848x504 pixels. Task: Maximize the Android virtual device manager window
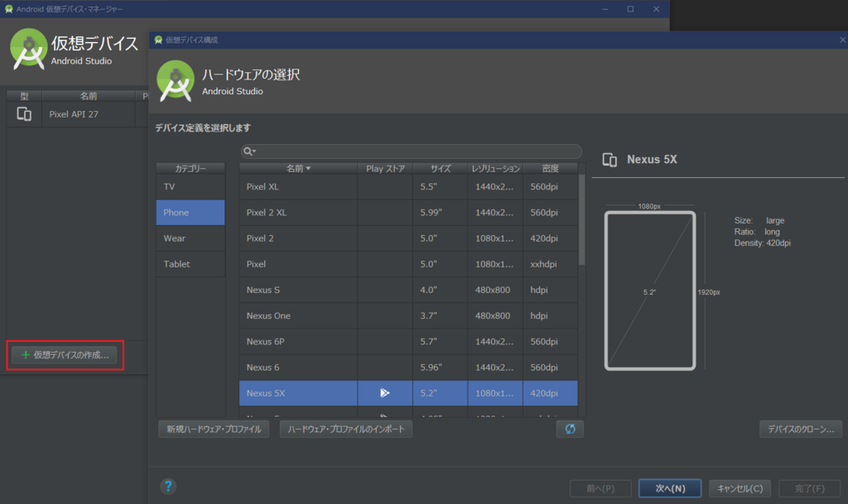coord(630,8)
